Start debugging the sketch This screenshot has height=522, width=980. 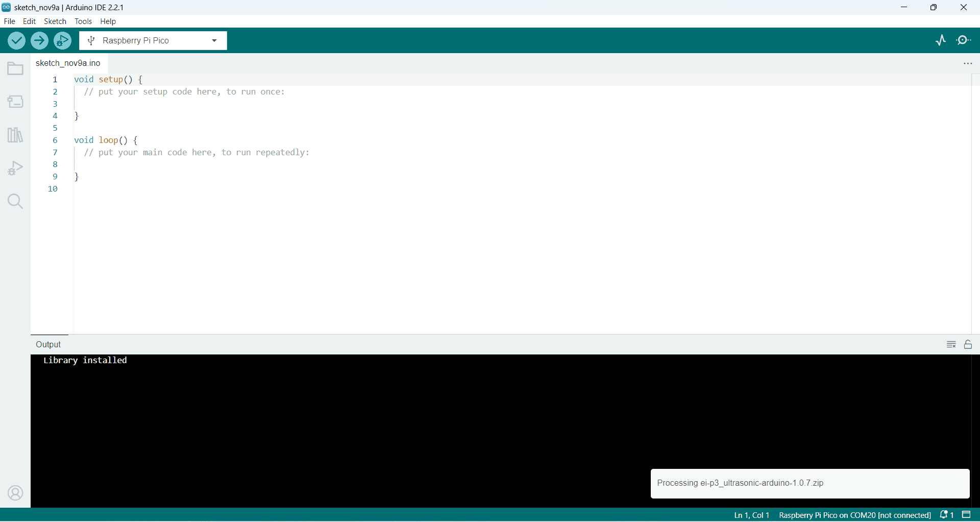[62, 40]
